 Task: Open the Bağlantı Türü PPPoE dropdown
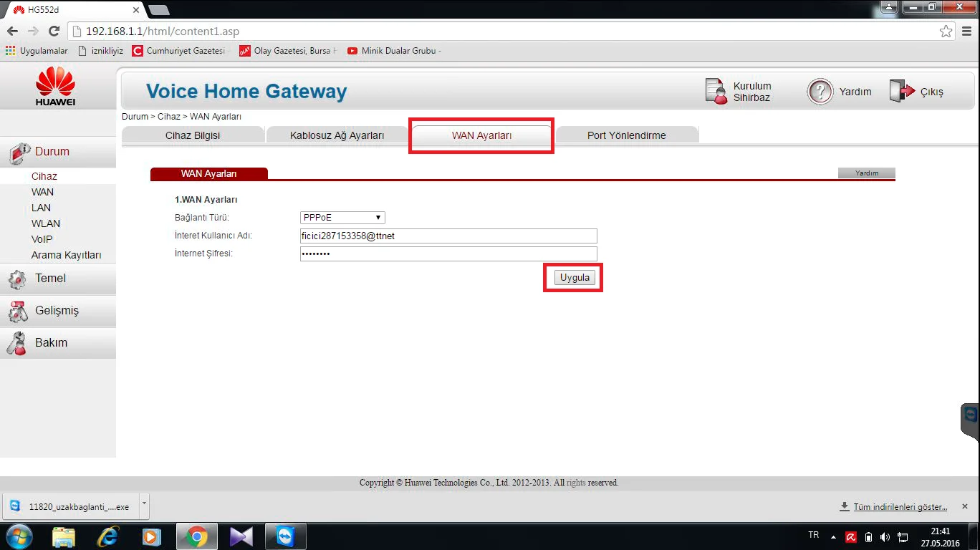click(x=342, y=218)
